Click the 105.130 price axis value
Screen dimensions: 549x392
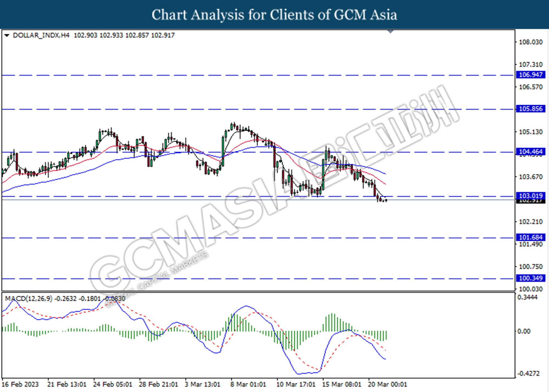point(530,132)
